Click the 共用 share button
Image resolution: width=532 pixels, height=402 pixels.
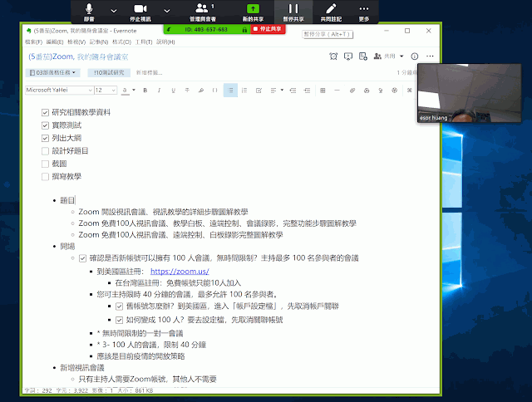(384, 56)
